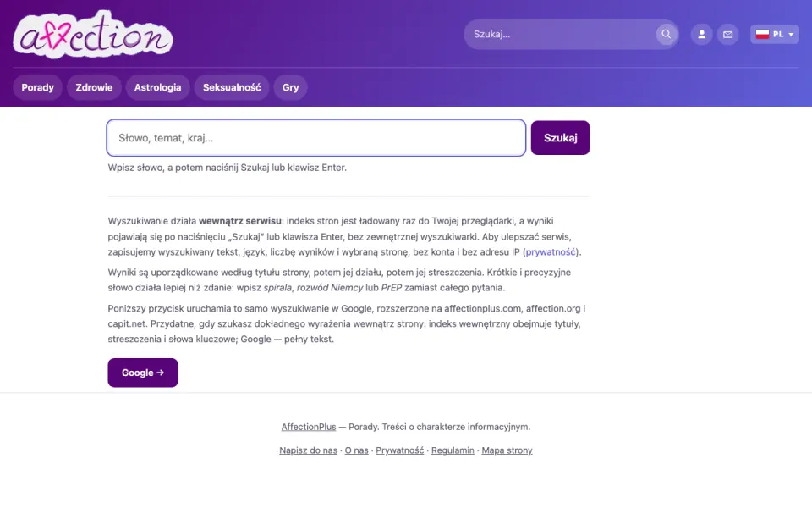The width and height of the screenshot is (812, 508).
Task: Click the italic text 'rozwód Niemcy'
Action: [x=330, y=288]
